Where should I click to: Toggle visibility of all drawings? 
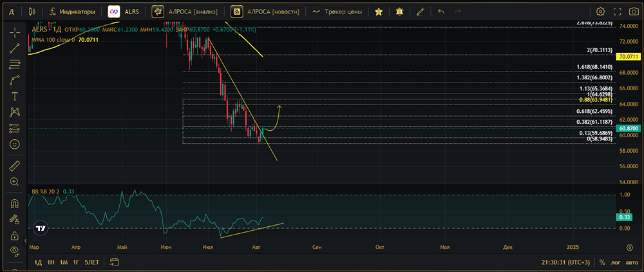pos(14,251)
